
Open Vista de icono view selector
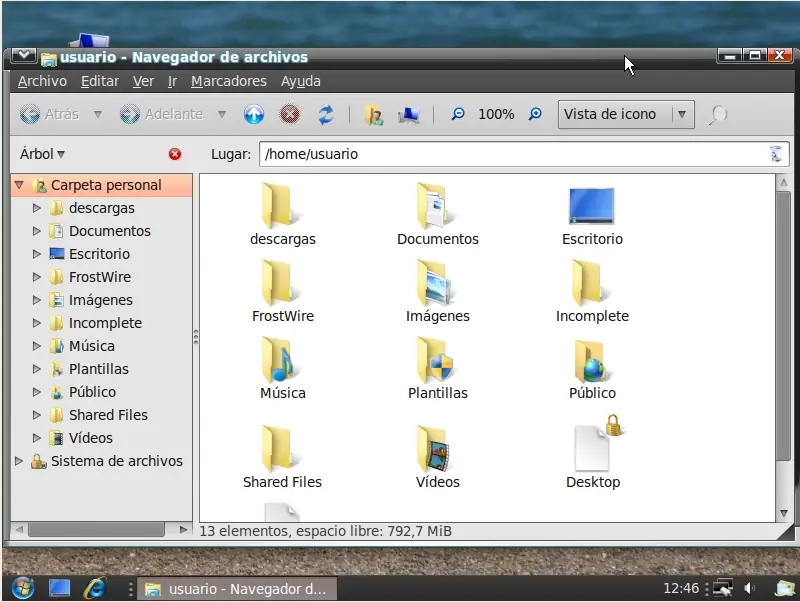(626, 114)
